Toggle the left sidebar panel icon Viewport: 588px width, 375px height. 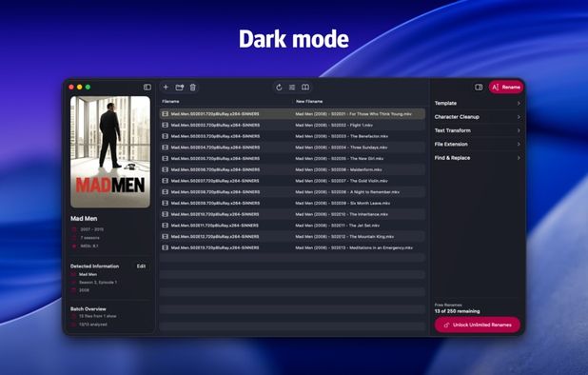tap(147, 87)
